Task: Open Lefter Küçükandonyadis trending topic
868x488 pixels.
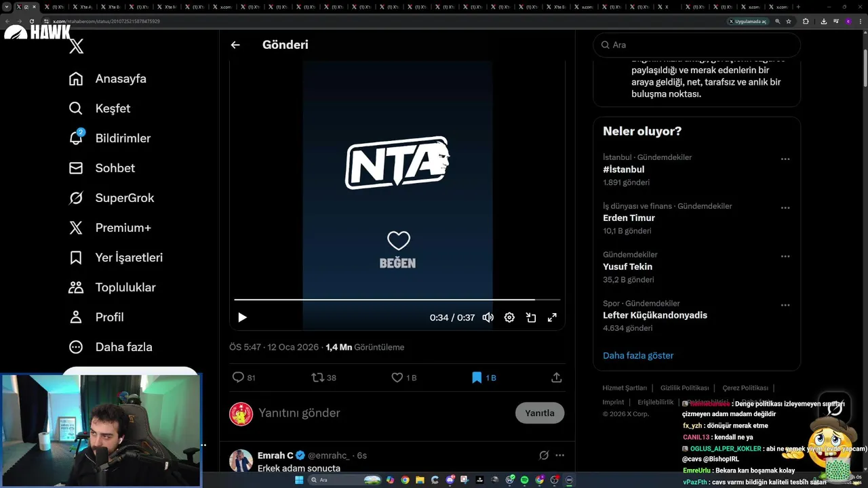Action: click(655, 316)
